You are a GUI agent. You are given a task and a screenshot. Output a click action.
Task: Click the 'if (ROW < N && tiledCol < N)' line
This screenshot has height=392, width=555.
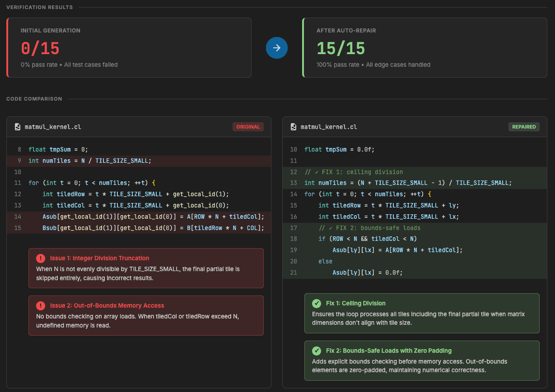point(415,239)
